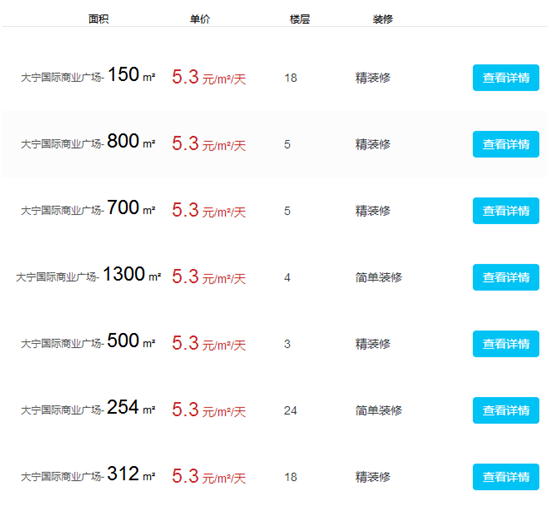Select the 大宁国际商业广场 500 m² title
Image resolution: width=558 pixels, height=518 pixels.
pyautogui.click(x=88, y=341)
